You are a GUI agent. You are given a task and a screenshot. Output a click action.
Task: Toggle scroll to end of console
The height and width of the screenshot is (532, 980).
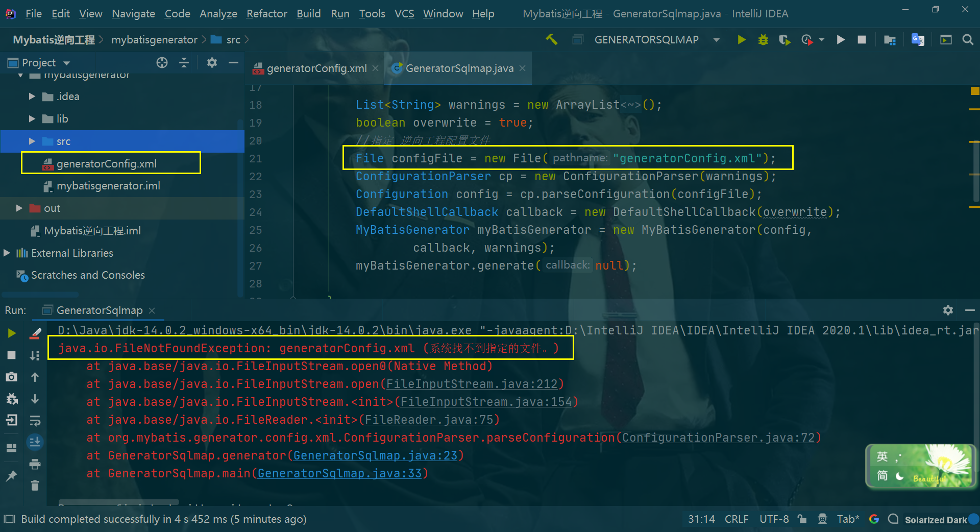click(35, 442)
